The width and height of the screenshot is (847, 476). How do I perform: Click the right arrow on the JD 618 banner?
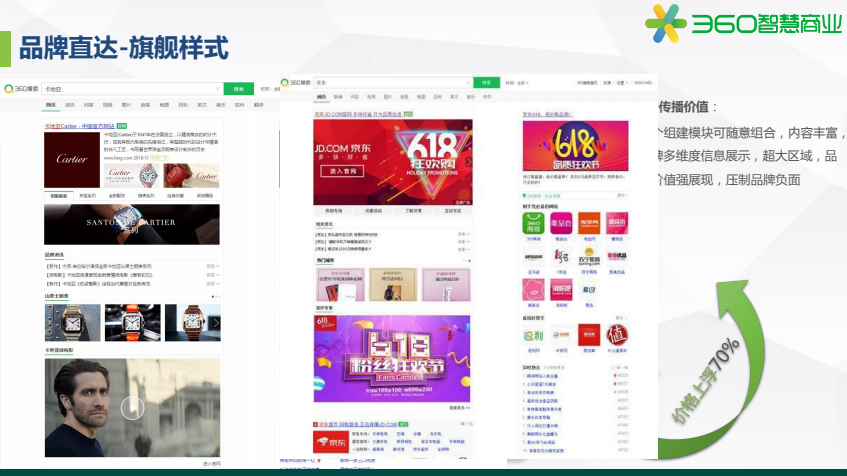(x=467, y=161)
